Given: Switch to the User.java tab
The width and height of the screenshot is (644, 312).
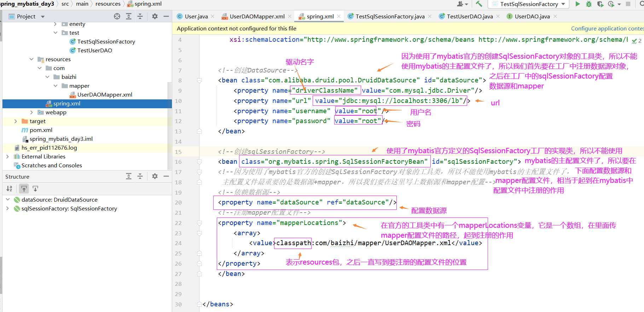Looking at the screenshot, I should (196, 16).
